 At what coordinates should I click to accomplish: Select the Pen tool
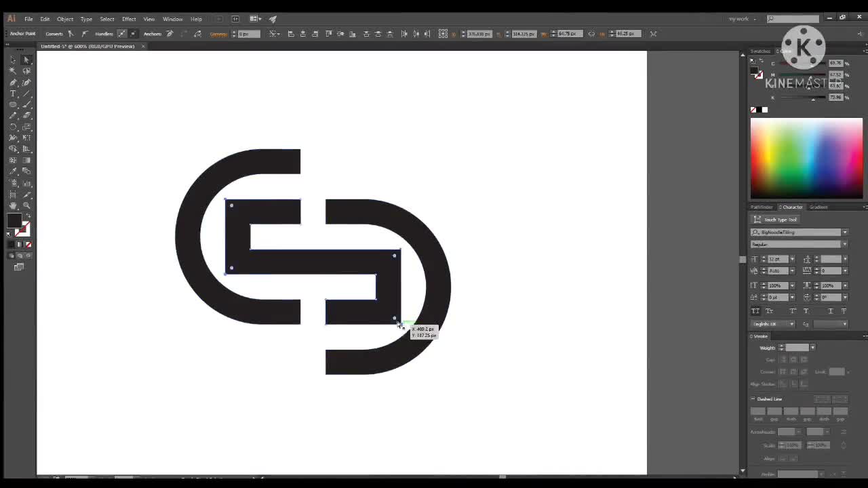click(x=13, y=82)
